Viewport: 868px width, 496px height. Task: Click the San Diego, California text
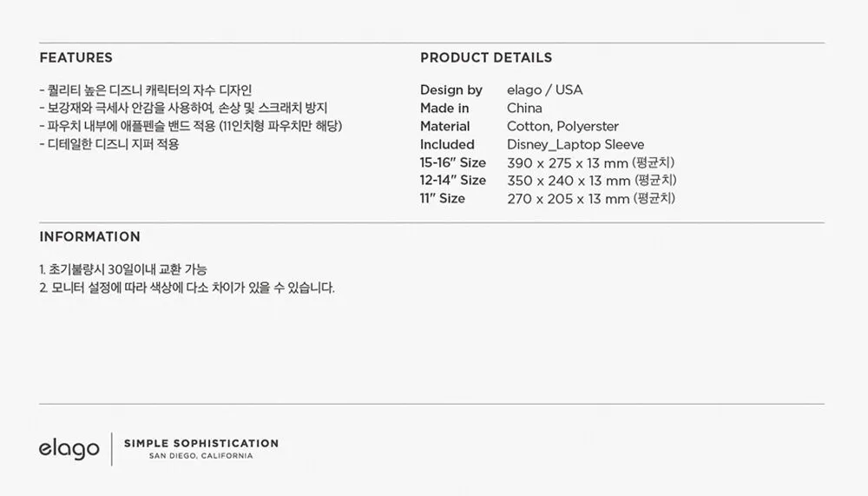(x=201, y=456)
